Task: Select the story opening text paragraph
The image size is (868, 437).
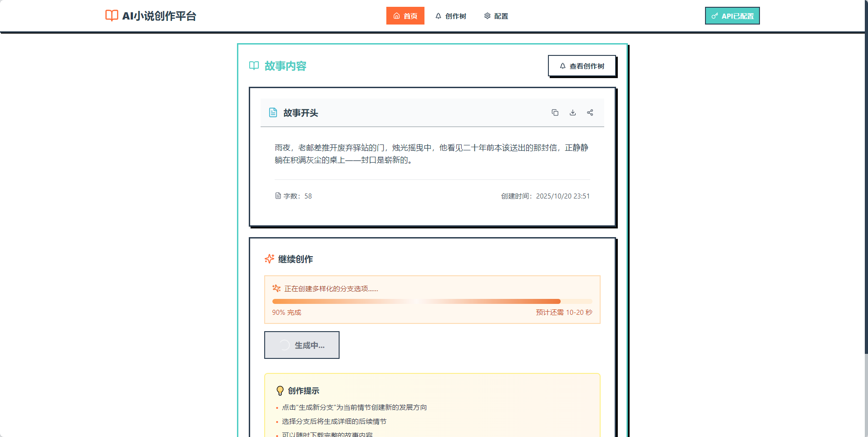Action: pos(431,154)
